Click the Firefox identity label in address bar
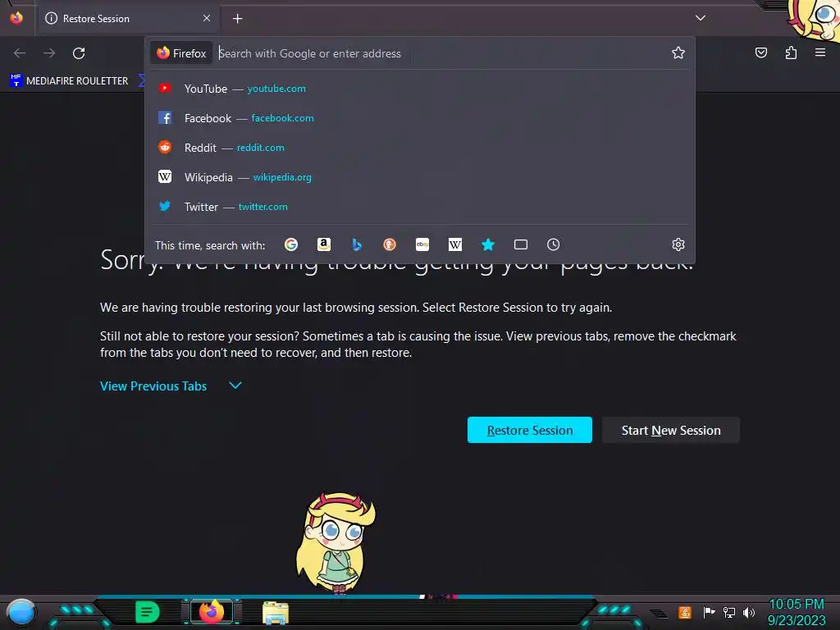The width and height of the screenshot is (840, 630). pyautogui.click(x=181, y=53)
